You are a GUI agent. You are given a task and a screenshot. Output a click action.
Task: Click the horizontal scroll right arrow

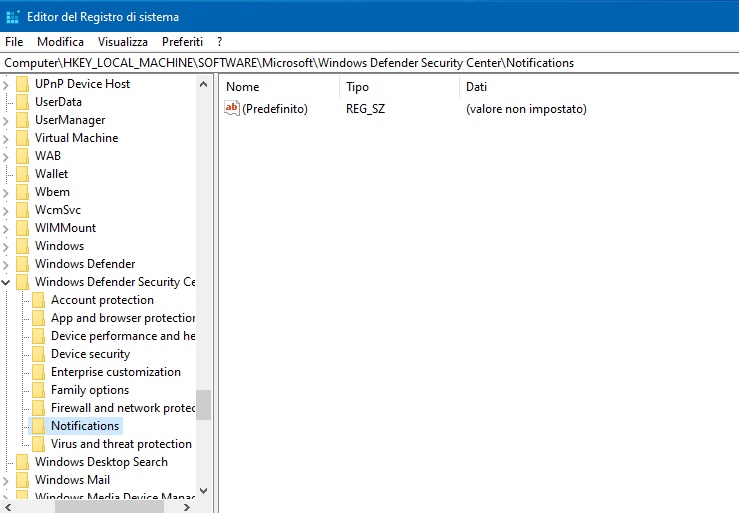coord(187,507)
